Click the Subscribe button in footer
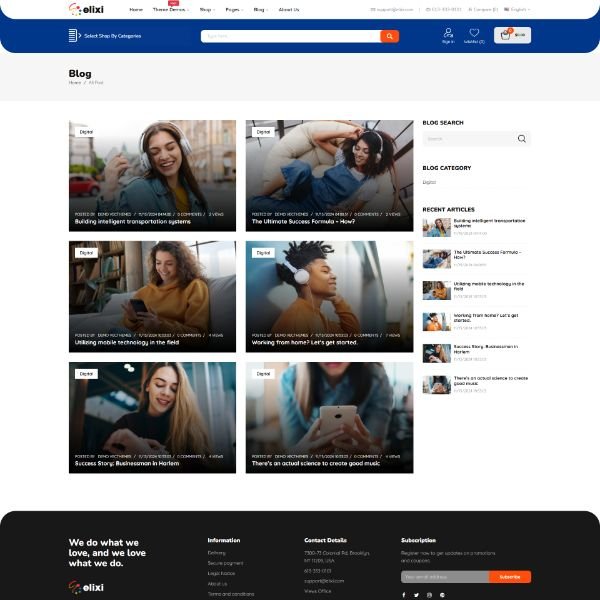 pos(509,577)
